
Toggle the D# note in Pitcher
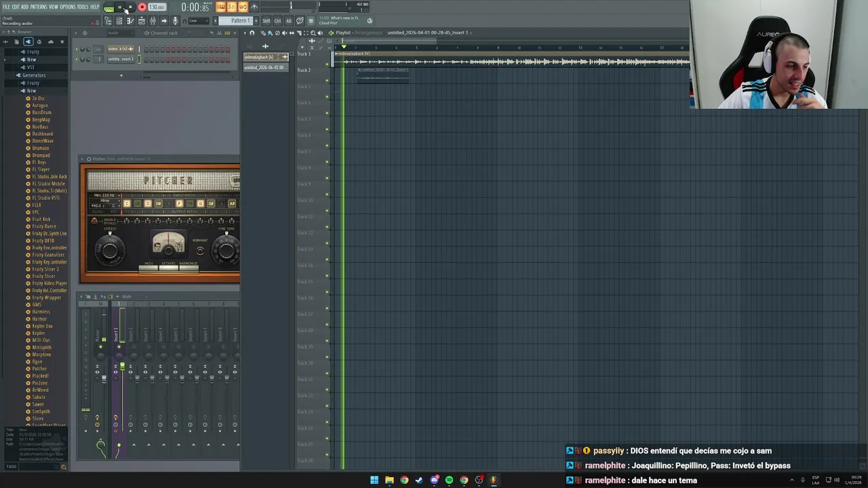(x=158, y=203)
